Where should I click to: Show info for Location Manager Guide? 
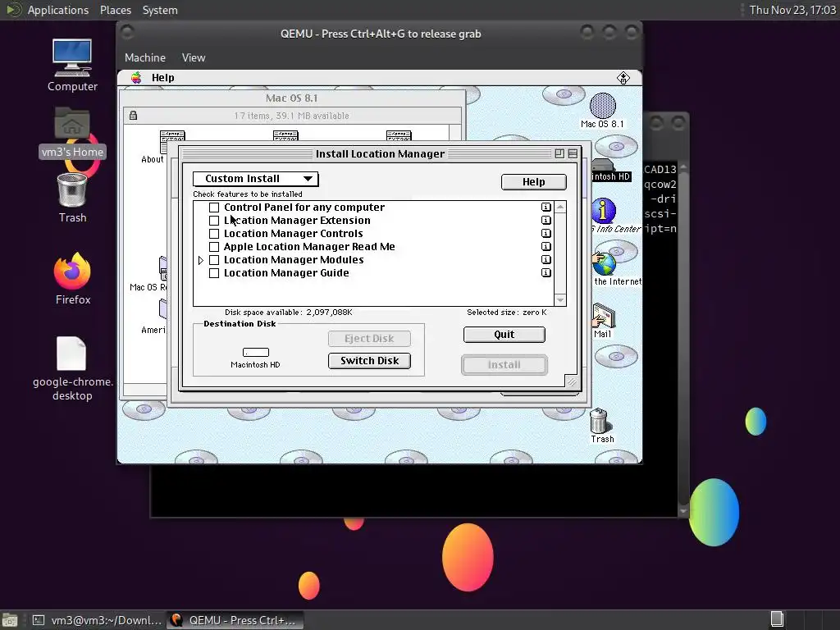546,272
